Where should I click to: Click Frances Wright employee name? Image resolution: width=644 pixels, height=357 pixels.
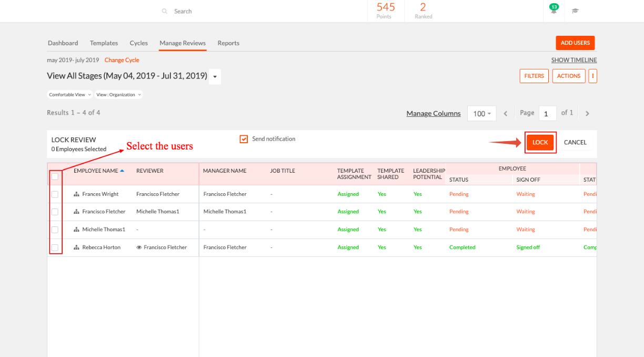tap(100, 194)
